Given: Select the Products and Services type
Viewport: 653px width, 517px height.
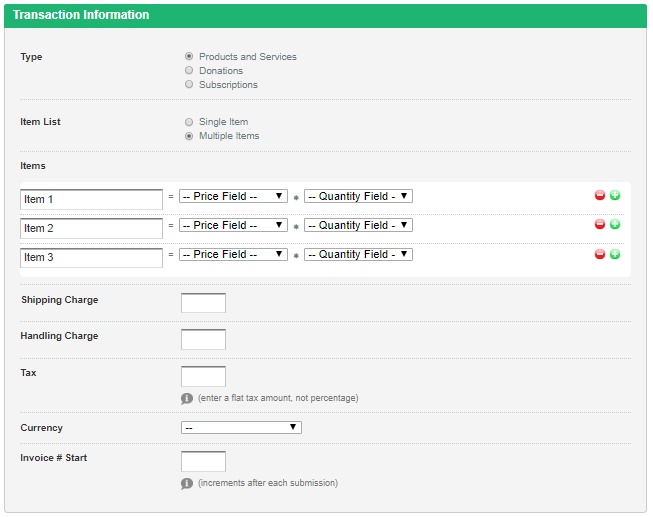Looking at the screenshot, I should pos(189,57).
